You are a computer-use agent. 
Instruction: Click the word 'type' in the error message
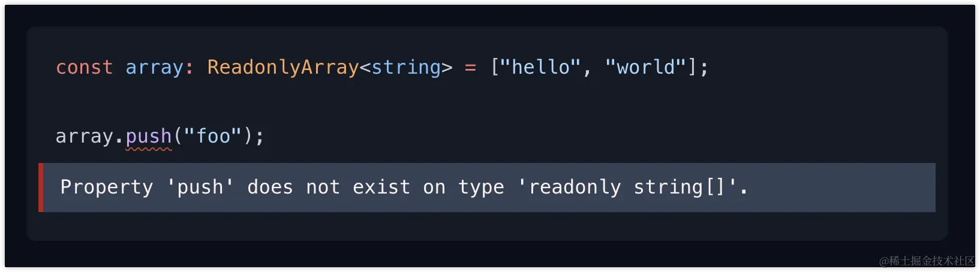click(x=481, y=188)
